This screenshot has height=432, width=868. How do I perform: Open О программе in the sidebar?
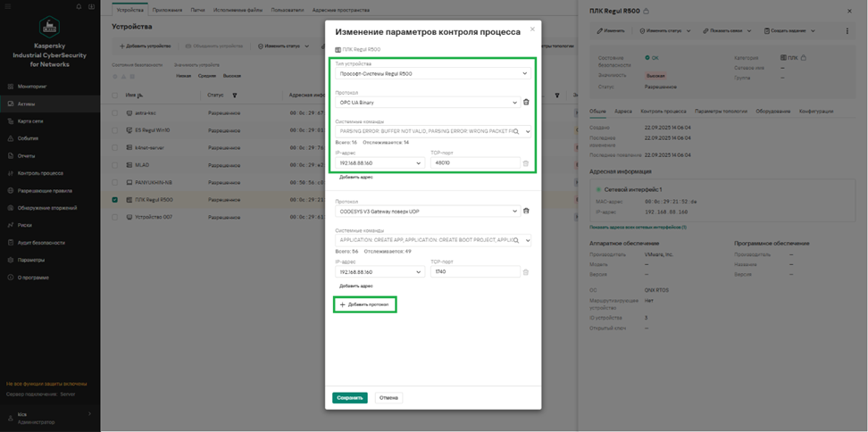[31, 278]
